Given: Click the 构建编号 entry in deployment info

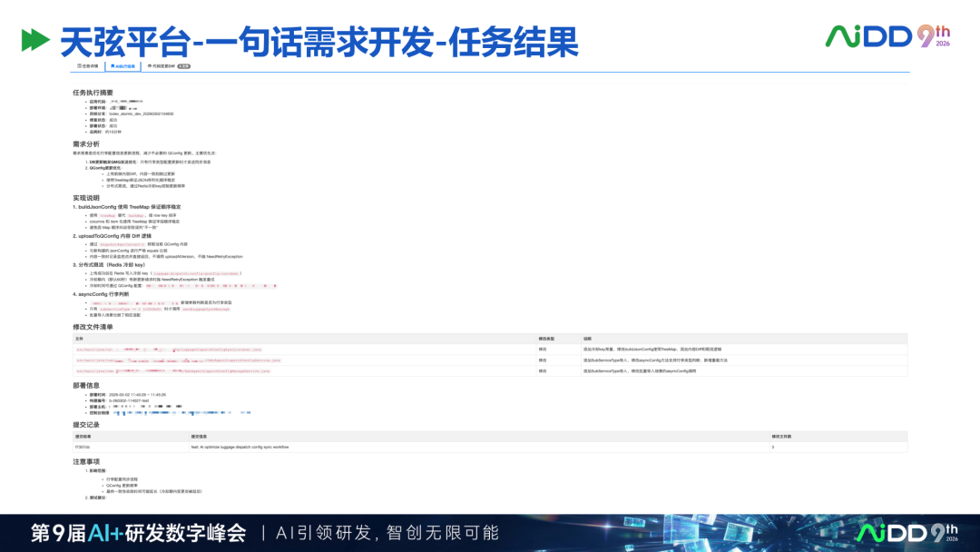Looking at the screenshot, I should [119, 400].
